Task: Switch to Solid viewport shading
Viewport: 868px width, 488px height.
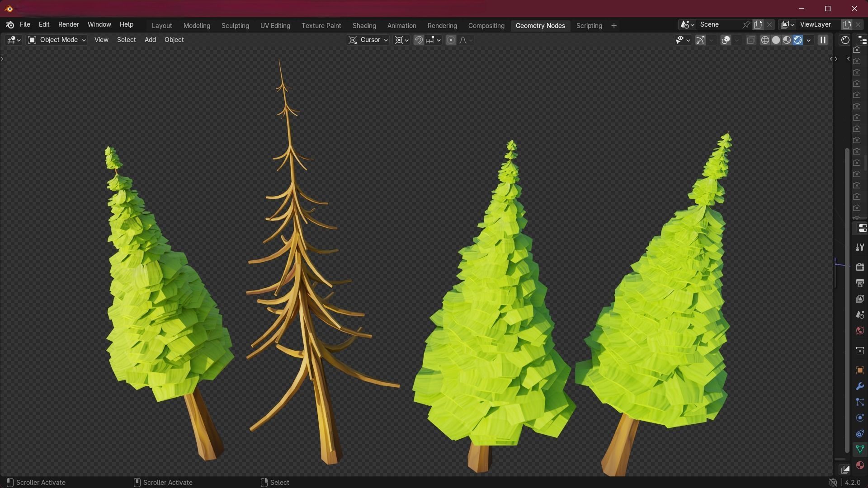Action: click(x=776, y=40)
